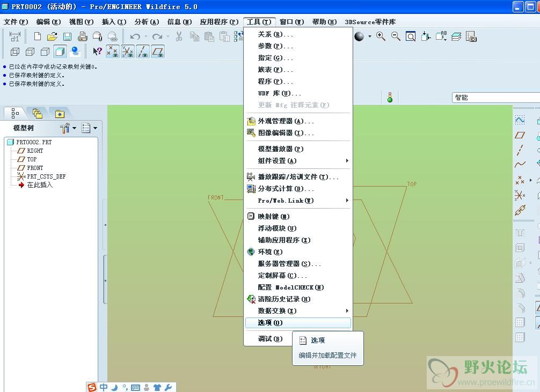The height and width of the screenshot is (392, 540).
Task: Click the shading sphere icon
Action: coord(359,36)
